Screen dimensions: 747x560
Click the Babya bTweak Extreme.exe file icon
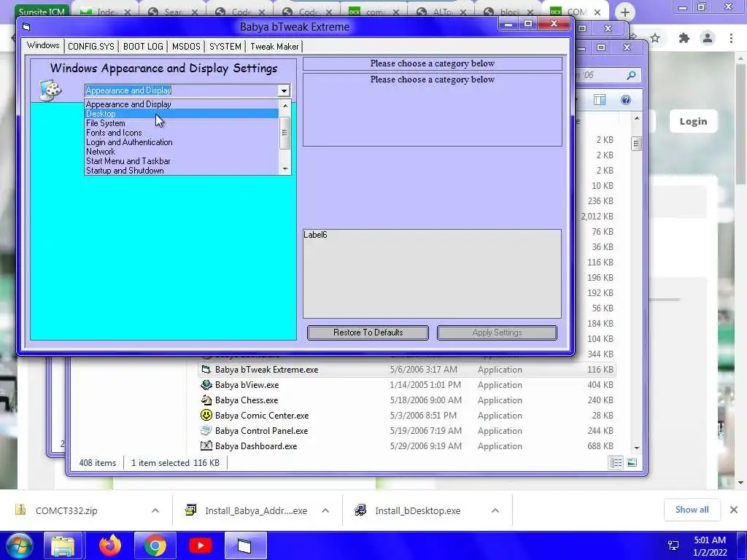(206, 370)
